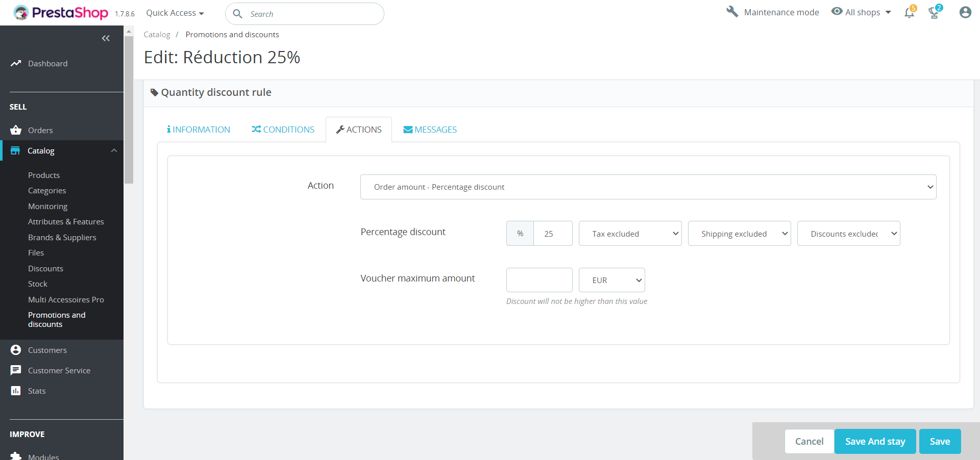Open the Tax excluded dropdown
The width and height of the screenshot is (980, 460).
630,234
